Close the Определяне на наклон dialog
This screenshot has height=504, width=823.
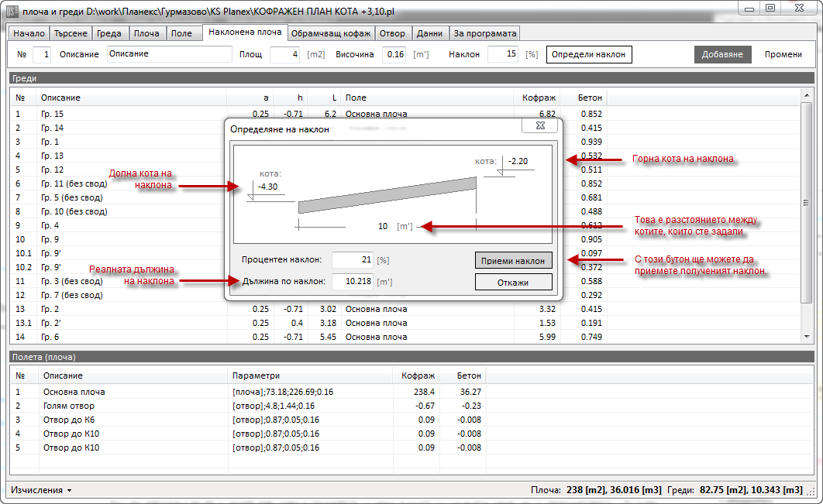(539, 125)
